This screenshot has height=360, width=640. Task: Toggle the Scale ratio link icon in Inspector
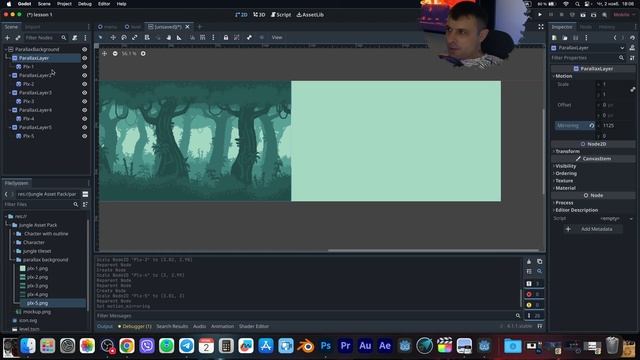click(x=633, y=89)
